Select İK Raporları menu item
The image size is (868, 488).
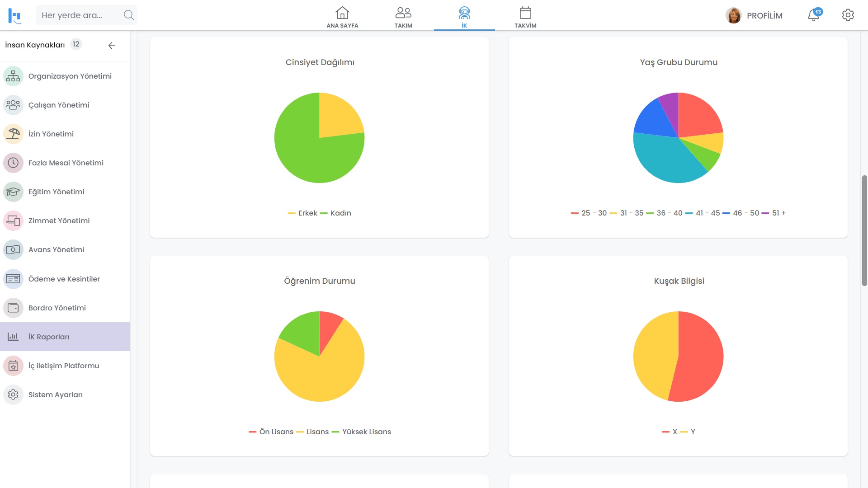[65, 337]
